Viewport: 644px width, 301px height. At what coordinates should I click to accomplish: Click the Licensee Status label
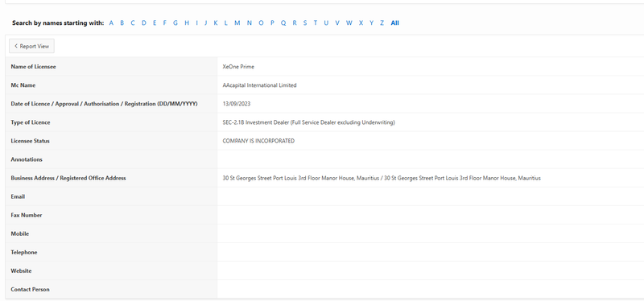point(30,141)
